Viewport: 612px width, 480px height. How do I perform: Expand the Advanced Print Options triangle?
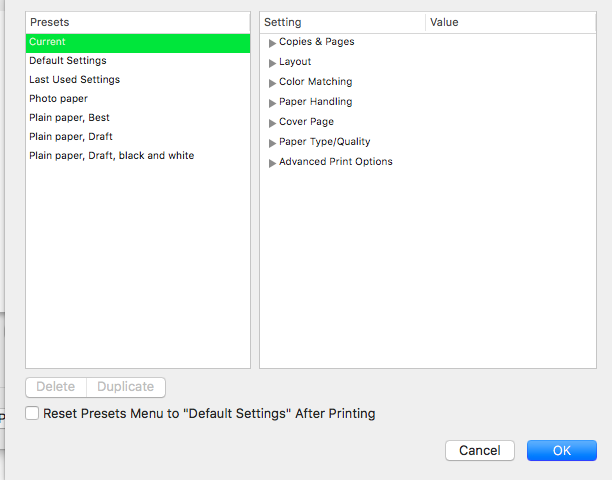[x=272, y=163]
